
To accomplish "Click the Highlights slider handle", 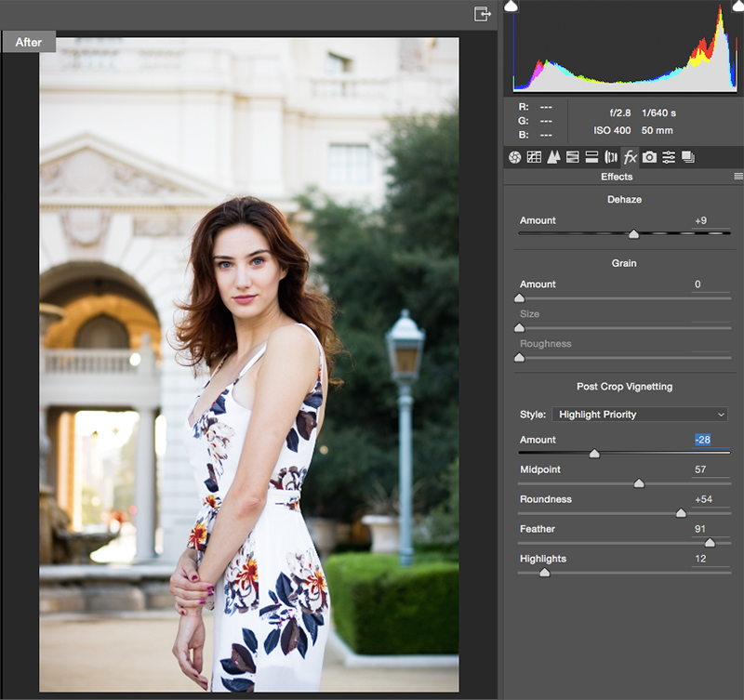I will pyautogui.click(x=545, y=573).
